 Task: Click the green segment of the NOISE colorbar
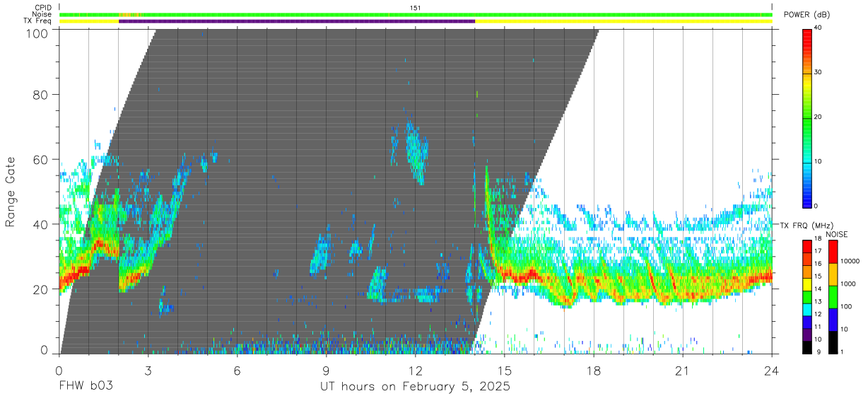(x=832, y=297)
